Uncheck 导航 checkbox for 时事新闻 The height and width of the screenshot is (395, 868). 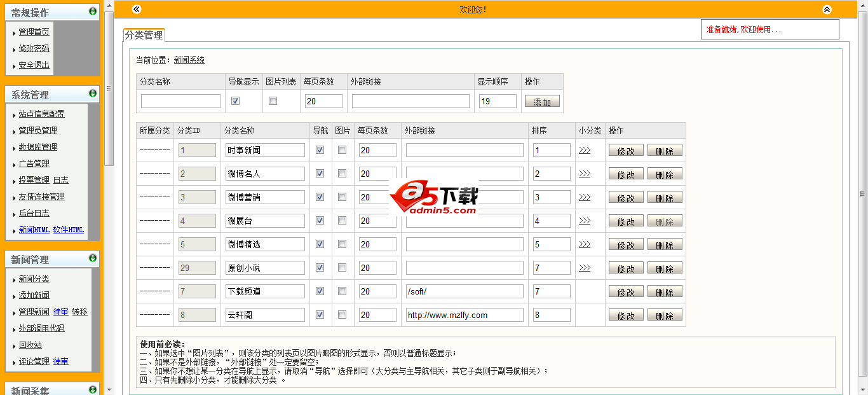pos(320,150)
